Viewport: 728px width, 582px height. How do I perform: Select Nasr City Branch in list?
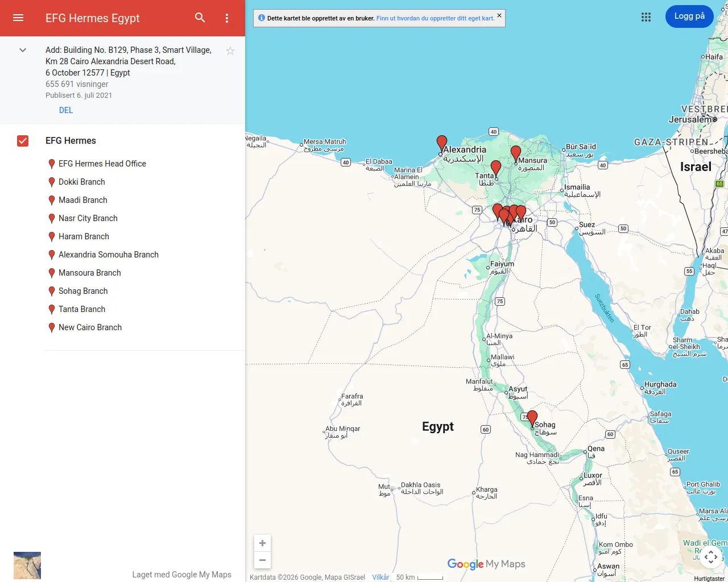(x=88, y=218)
